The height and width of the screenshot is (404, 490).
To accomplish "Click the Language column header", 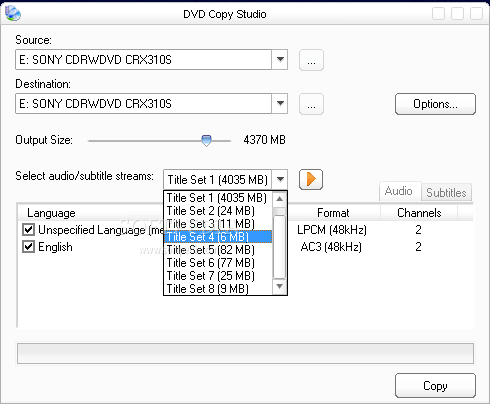I will tap(90, 213).
